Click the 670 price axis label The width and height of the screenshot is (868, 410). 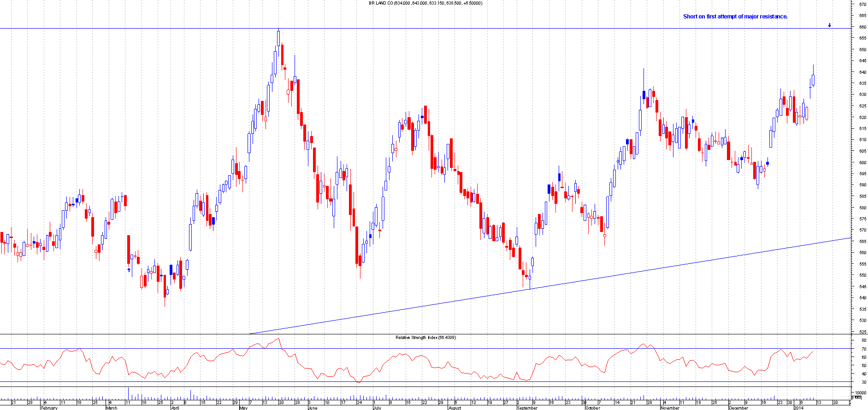pos(862,5)
